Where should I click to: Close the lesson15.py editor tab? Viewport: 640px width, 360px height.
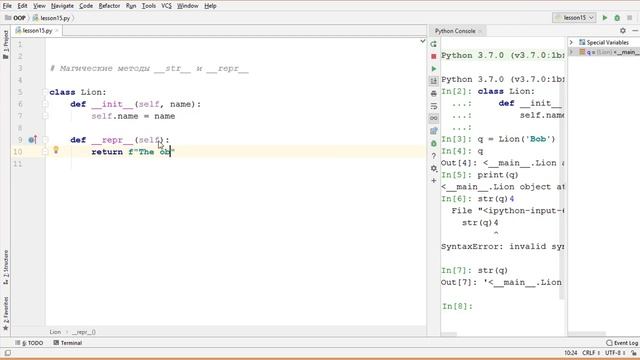tap(57, 31)
